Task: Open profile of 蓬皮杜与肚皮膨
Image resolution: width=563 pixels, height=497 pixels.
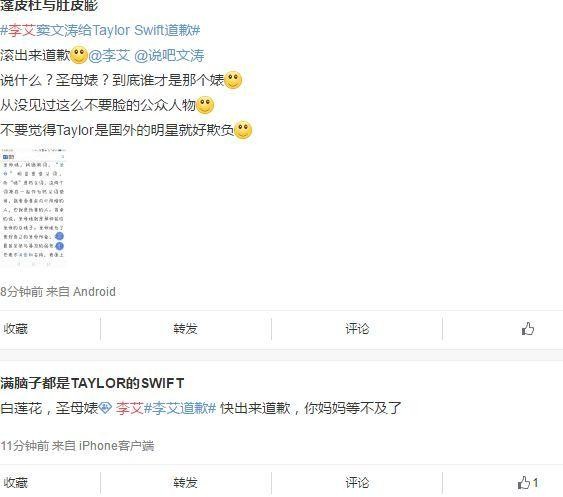Action: 49,6
